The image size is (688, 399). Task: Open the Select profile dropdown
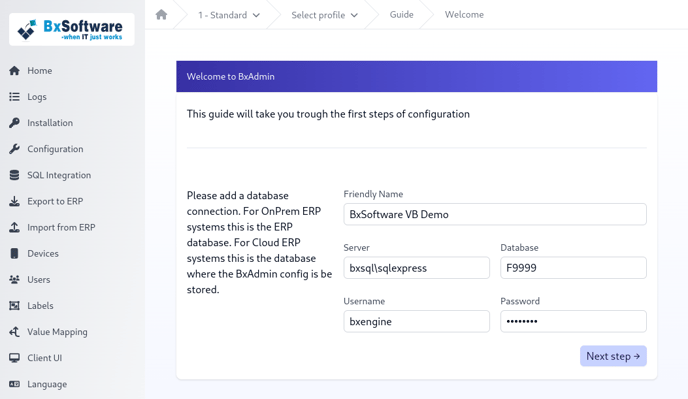[324, 15]
